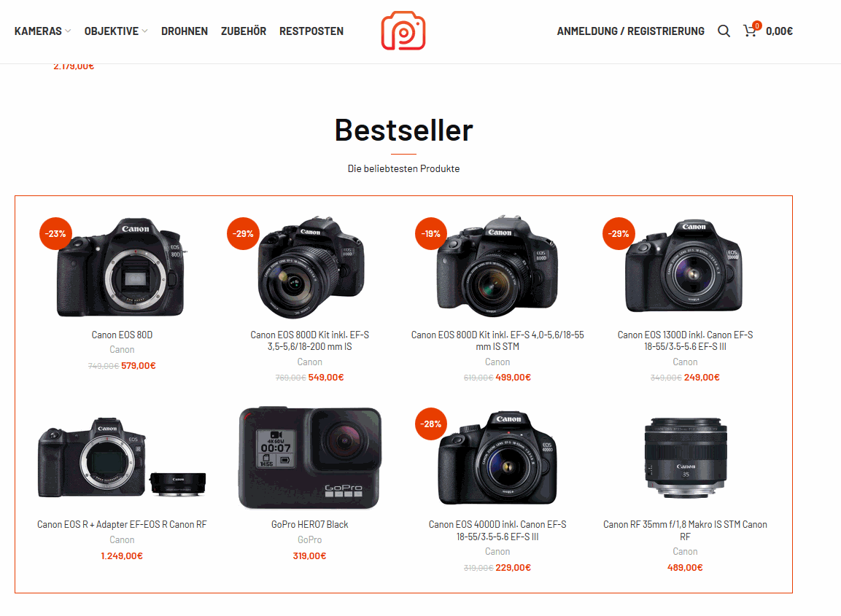841x616 pixels.
Task: Open the shopping cart icon
Action: 751,31
